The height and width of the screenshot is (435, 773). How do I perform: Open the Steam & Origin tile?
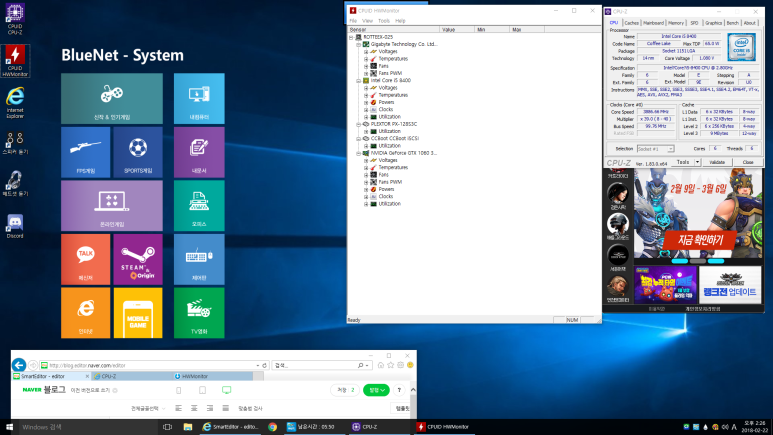coord(138,259)
